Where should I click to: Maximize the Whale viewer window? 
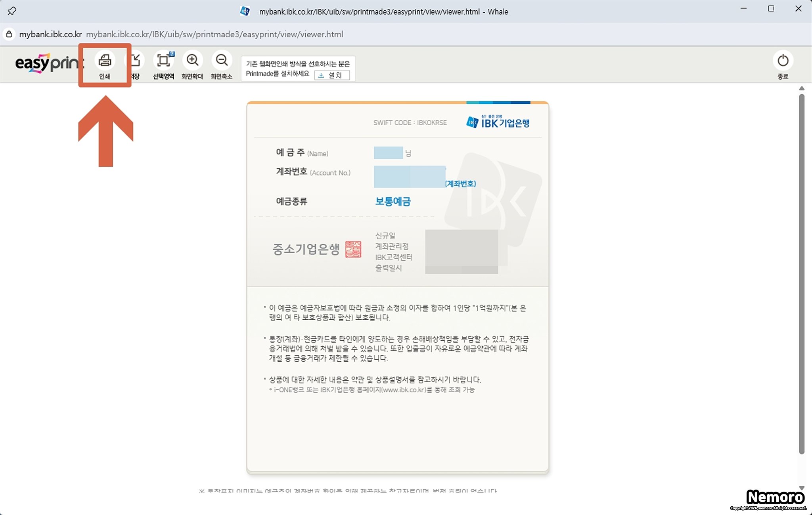pyautogui.click(x=771, y=9)
